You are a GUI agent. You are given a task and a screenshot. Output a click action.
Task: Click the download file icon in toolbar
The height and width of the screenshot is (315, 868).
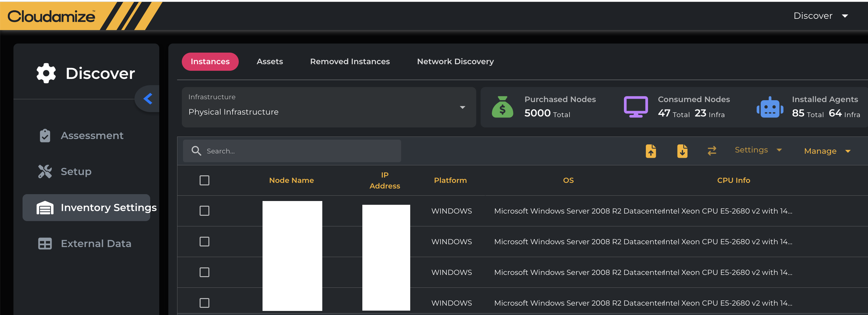pyautogui.click(x=682, y=151)
